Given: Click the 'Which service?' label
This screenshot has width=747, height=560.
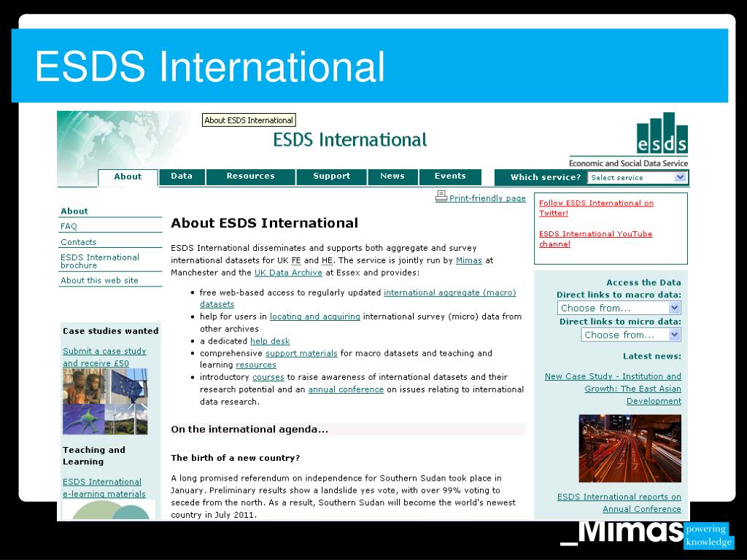Looking at the screenshot, I should click(546, 177).
